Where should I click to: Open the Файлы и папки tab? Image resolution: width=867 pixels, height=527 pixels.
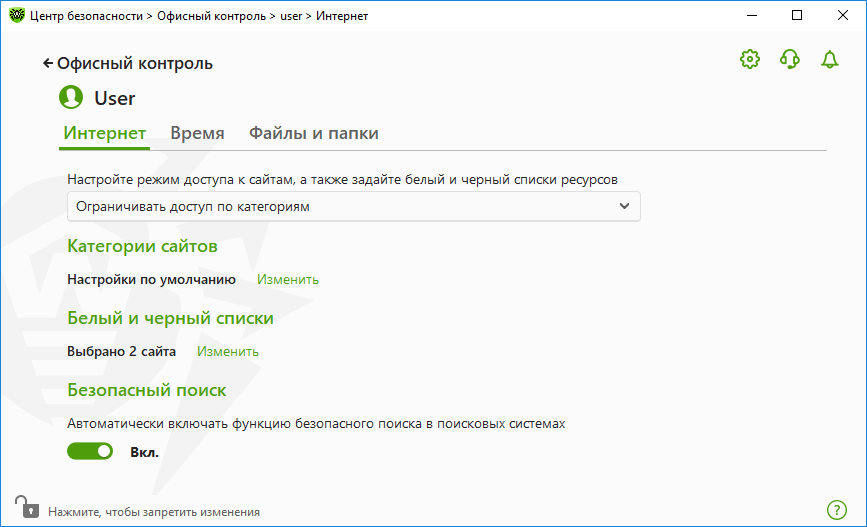coord(314,133)
